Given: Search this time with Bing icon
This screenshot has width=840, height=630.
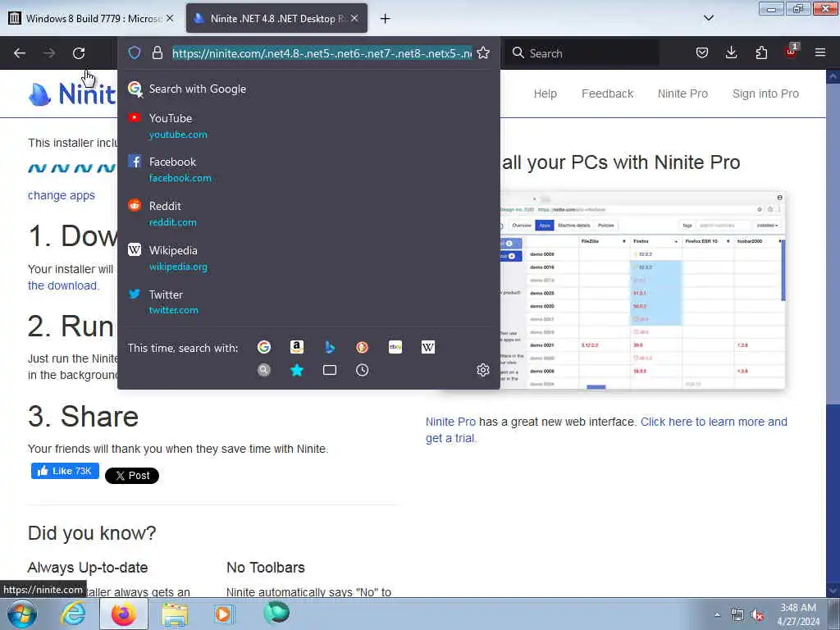Looking at the screenshot, I should tap(330, 347).
